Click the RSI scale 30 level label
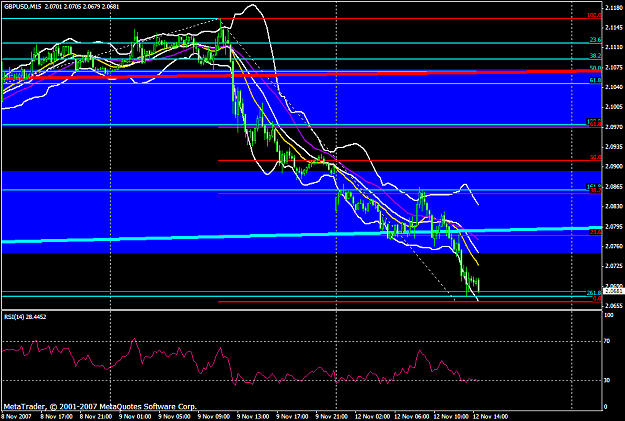 [607, 381]
